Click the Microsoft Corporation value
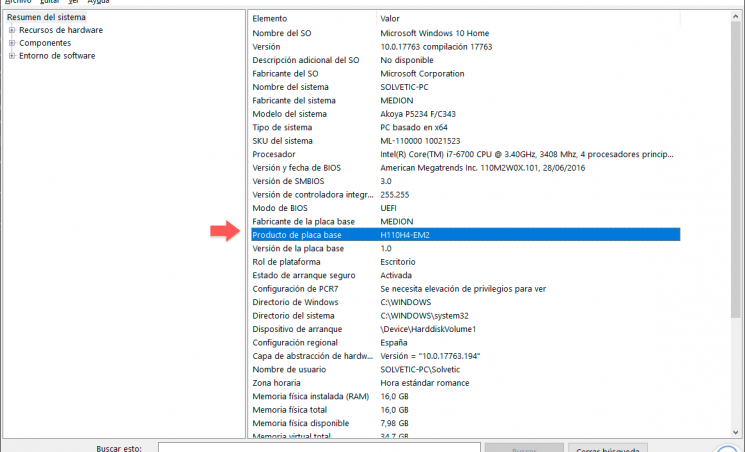This screenshot has height=452, width=745. 422,74
